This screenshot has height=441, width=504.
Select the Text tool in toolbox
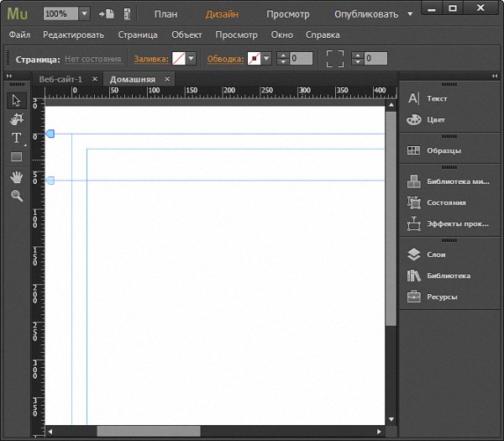coord(16,138)
